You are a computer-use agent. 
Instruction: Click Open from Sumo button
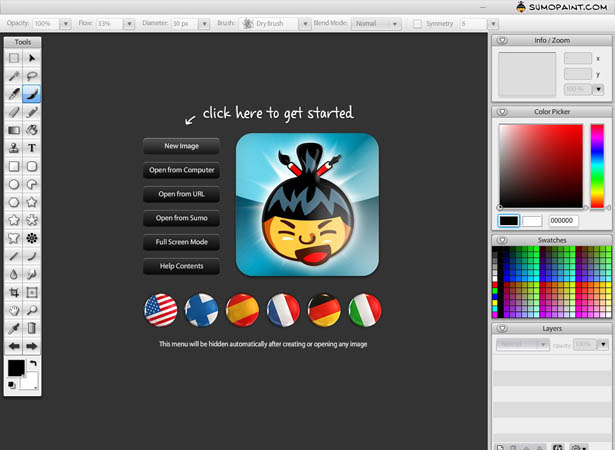(x=181, y=218)
